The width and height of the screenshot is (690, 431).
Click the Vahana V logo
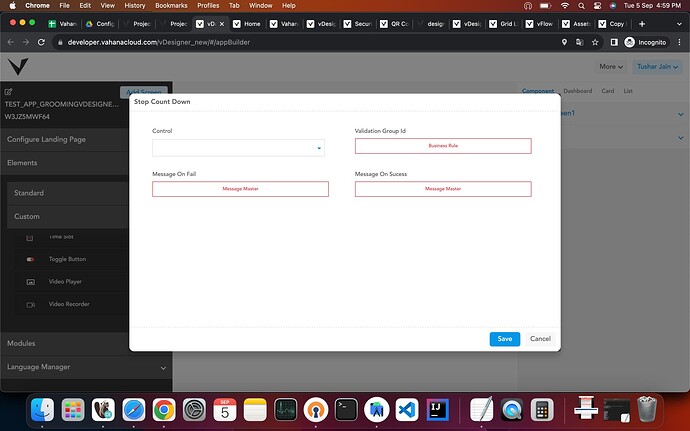coord(18,66)
